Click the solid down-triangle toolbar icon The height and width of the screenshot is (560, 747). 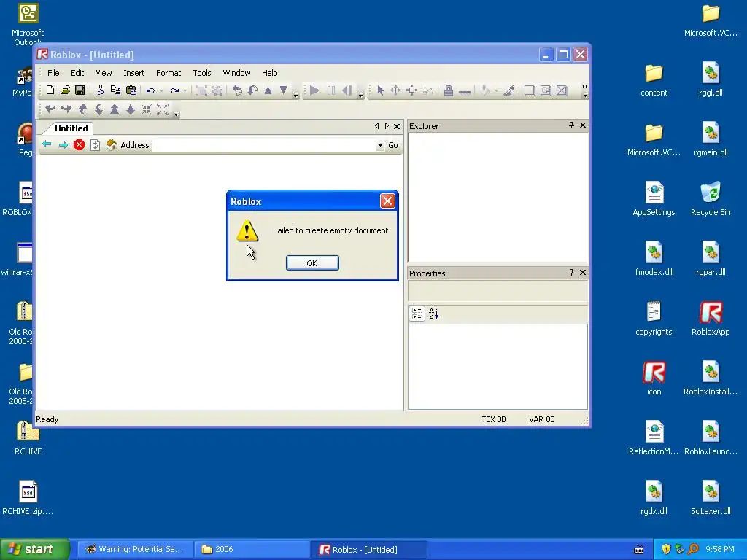pyautogui.click(x=284, y=90)
